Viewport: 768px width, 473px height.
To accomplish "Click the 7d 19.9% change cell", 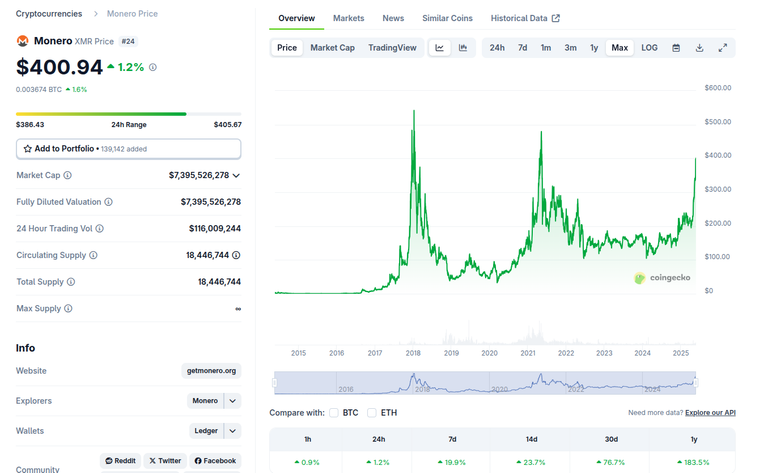I will coord(452,462).
